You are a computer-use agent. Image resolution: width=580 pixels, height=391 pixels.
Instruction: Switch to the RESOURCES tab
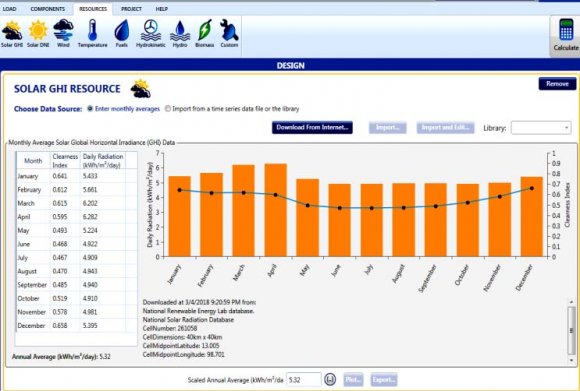pos(93,9)
